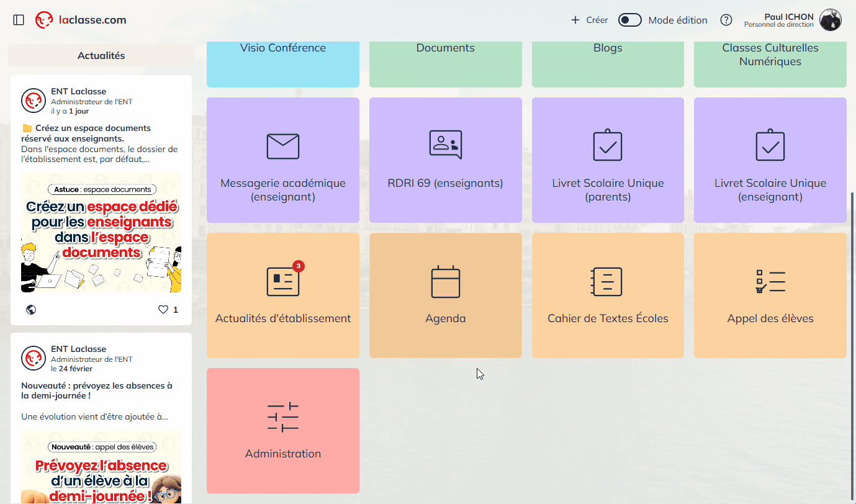Click the Créer button
Image resolution: width=856 pixels, height=504 pixels.
(589, 20)
